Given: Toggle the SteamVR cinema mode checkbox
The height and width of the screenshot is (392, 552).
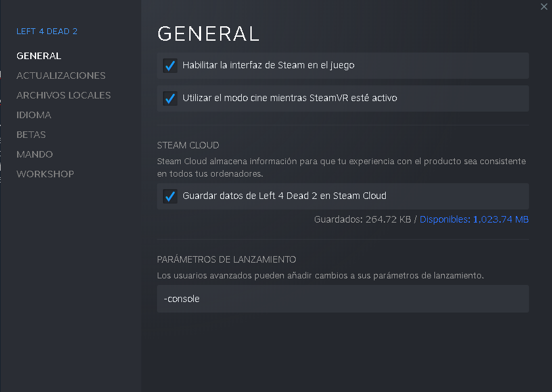Looking at the screenshot, I should click(x=170, y=98).
